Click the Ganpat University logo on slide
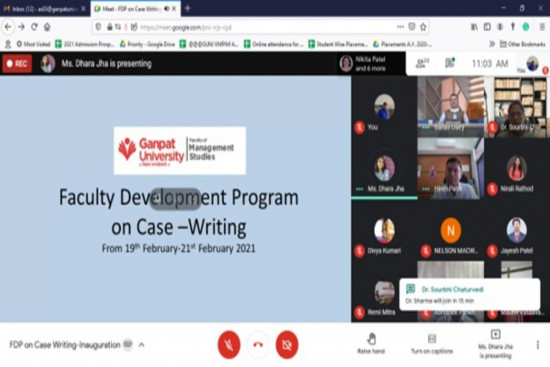Viewport: 550px width, 367px height. point(180,151)
